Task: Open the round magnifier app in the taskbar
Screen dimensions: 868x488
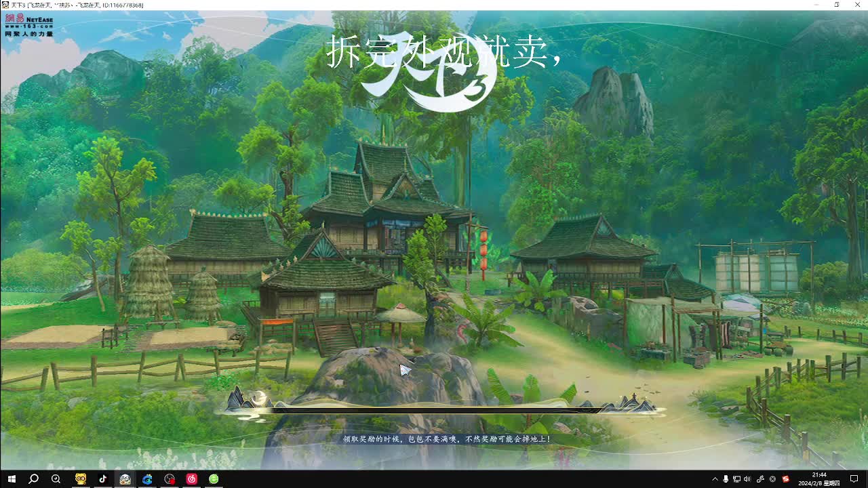Action: click(56, 479)
